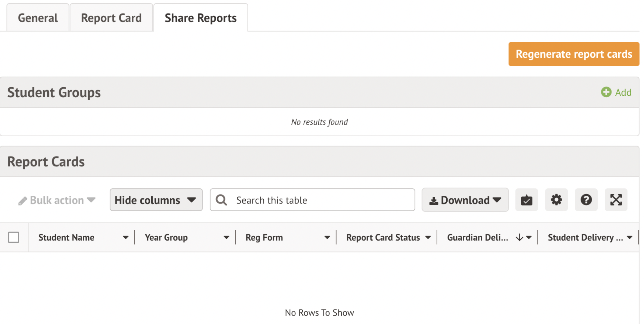Viewport: 644px width, 324px height.
Task: Switch to the General tab
Action: click(38, 18)
